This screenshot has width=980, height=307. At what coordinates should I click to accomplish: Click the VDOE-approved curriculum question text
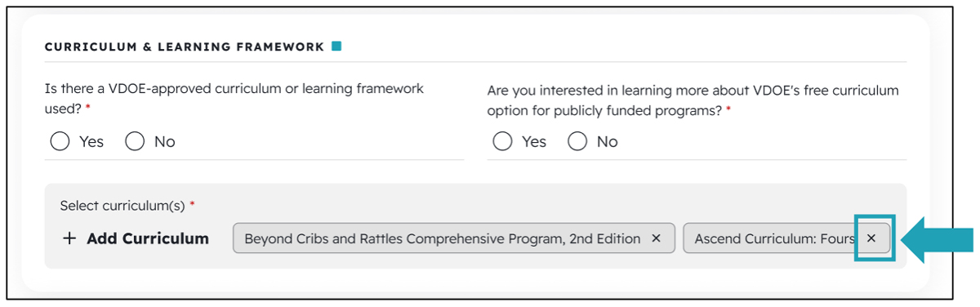[x=234, y=98]
